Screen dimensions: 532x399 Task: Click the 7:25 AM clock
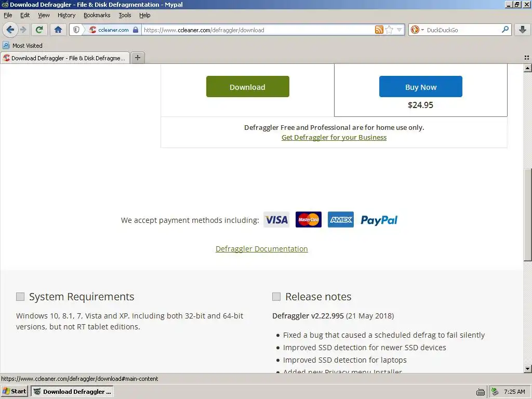click(514, 392)
